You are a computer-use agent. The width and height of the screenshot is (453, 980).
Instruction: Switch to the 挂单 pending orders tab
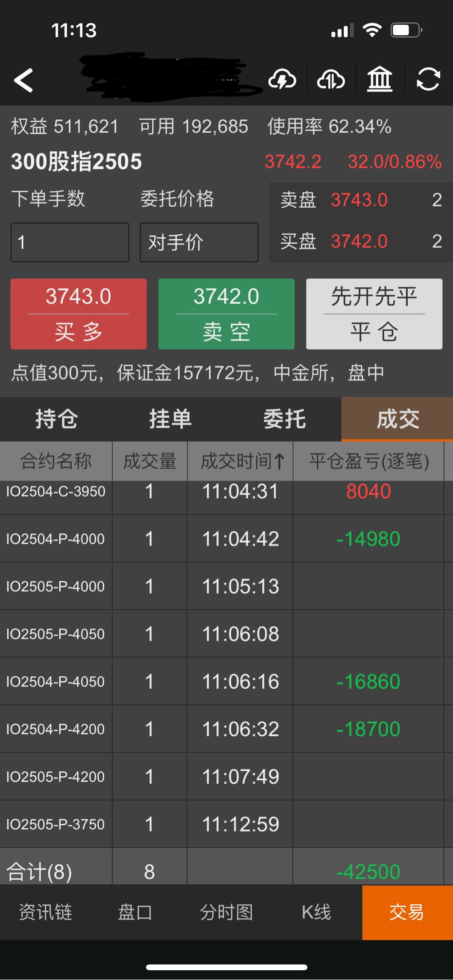point(170,419)
